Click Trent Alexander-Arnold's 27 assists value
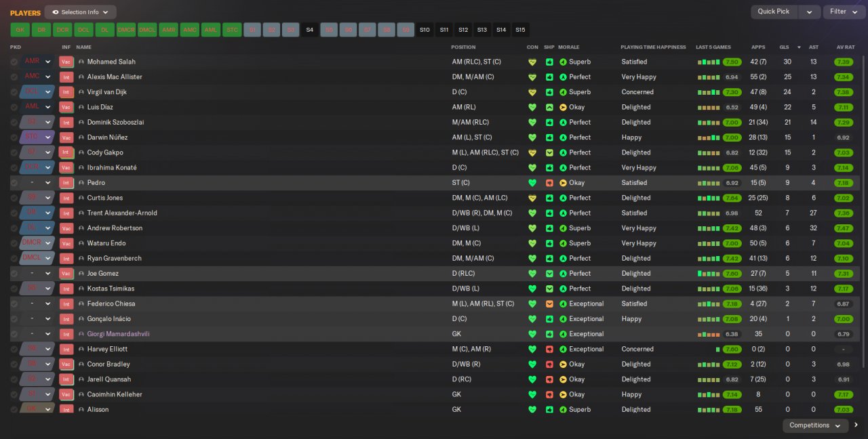This screenshot has height=439, width=868. click(813, 213)
